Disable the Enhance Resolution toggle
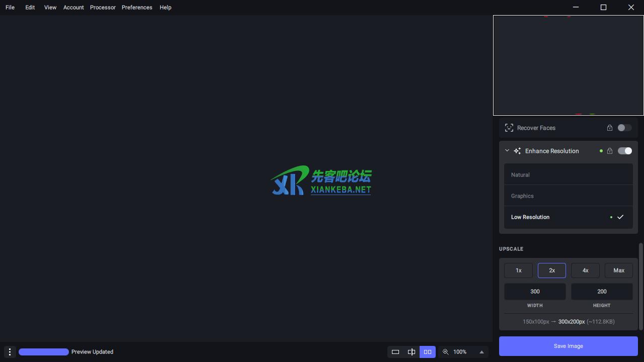This screenshot has height=362, width=644. pyautogui.click(x=625, y=151)
